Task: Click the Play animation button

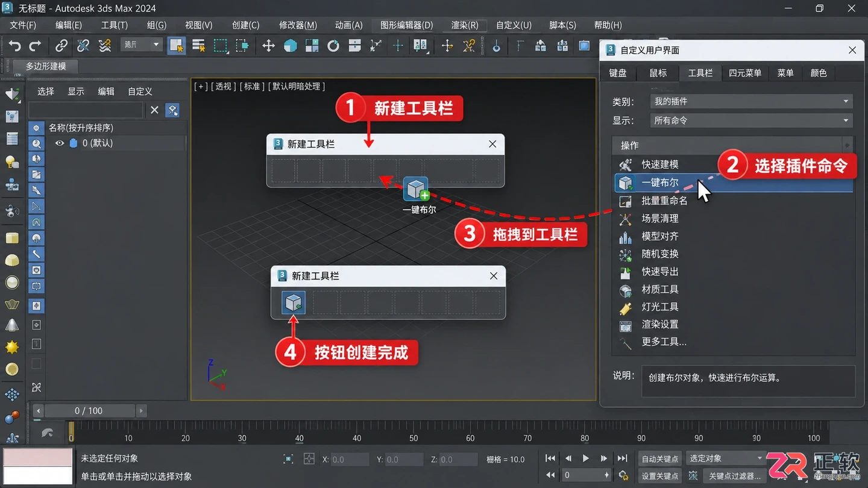Action: pyautogui.click(x=585, y=459)
